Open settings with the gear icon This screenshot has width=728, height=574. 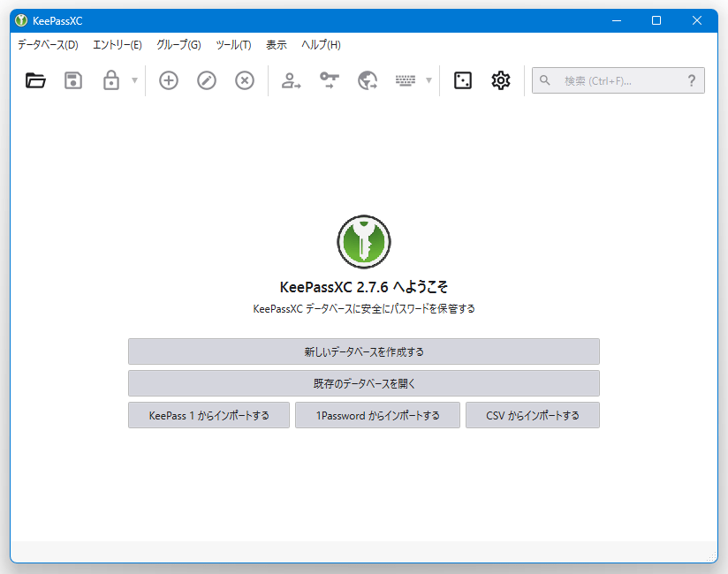click(501, 80)
